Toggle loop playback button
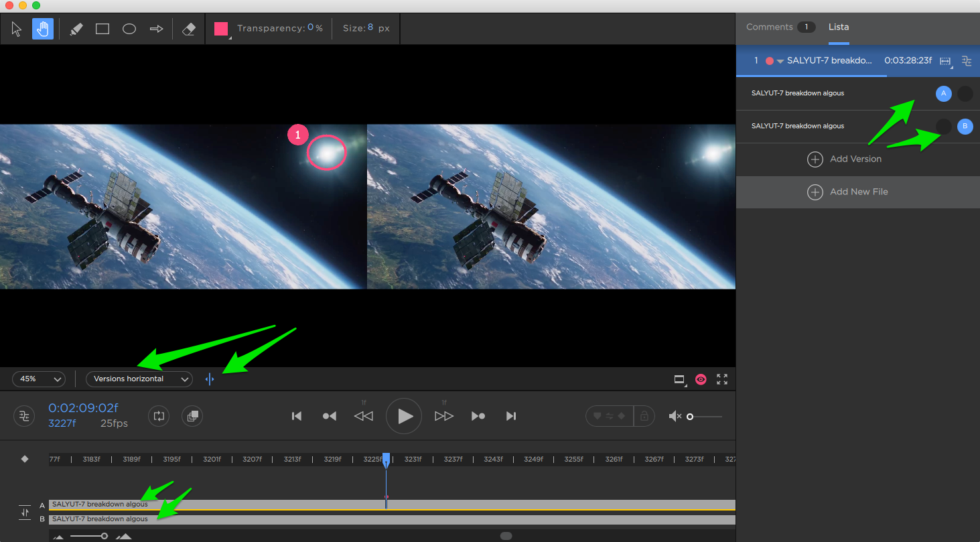This screenshot has width=980, height=542. coord(159,416)
